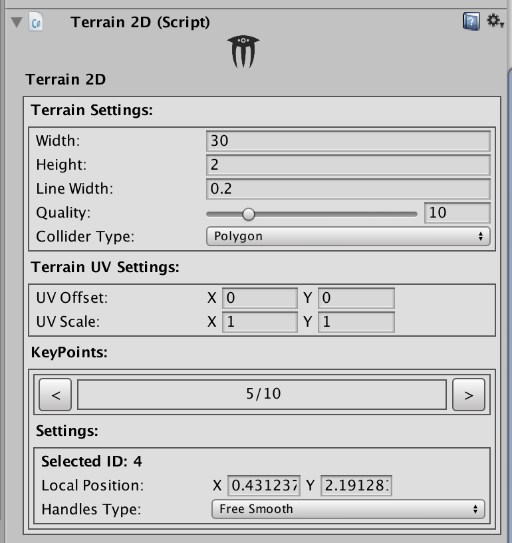Edit the Quality numeric value field

pos(457,213)
